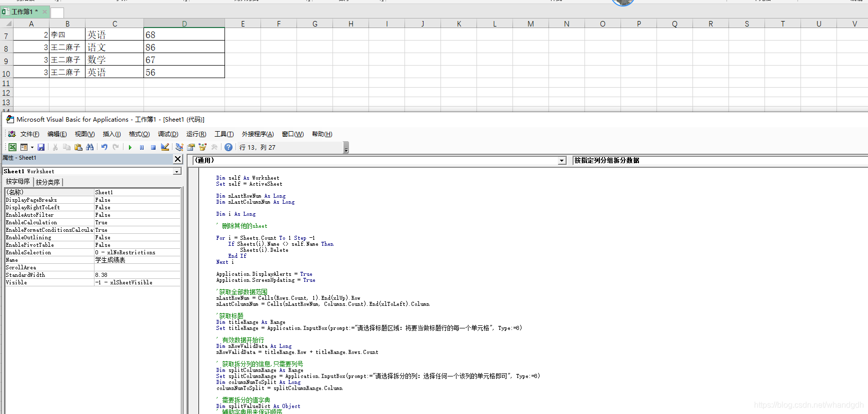Open the 帮助(H) menu

[x=322, y=134]
